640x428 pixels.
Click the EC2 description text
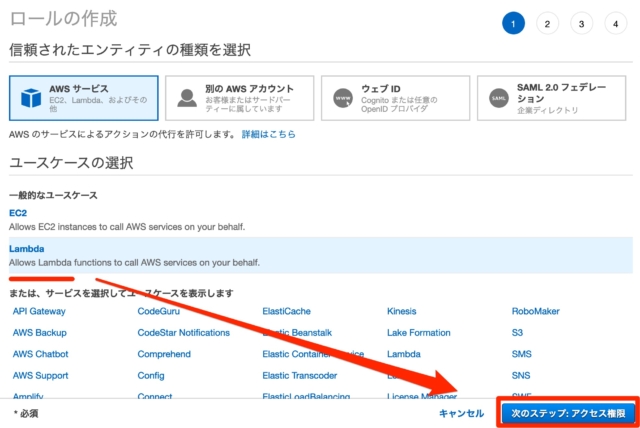[127, 227]
